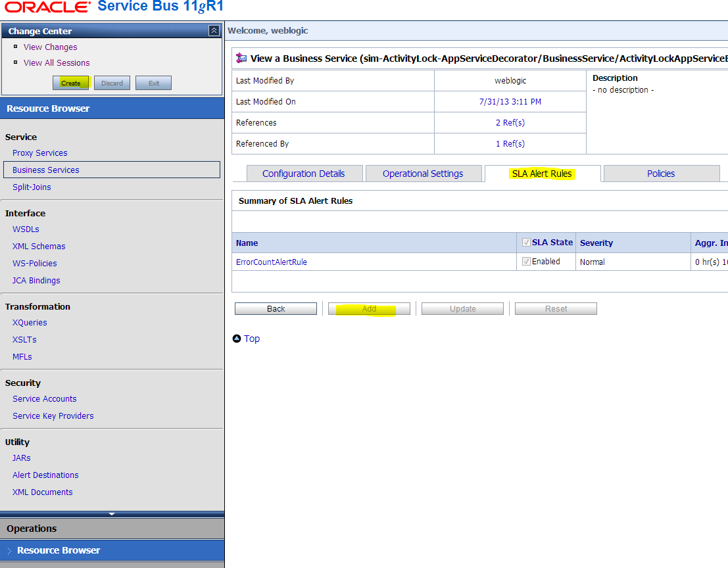Open XSLTs link
The height and width of the screenshot is (568, 728).
point(24,340)
